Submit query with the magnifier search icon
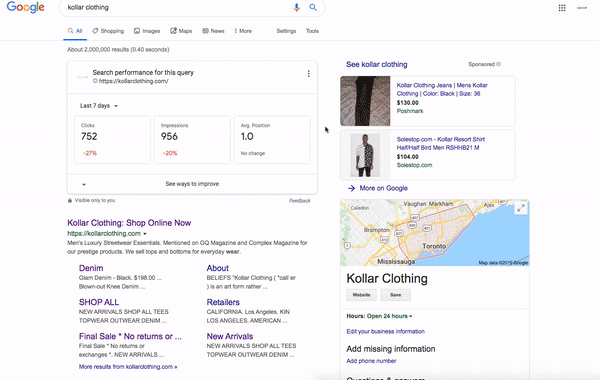Image resolution: width=600 pixels, height=380 pixels. click(313, 7)
